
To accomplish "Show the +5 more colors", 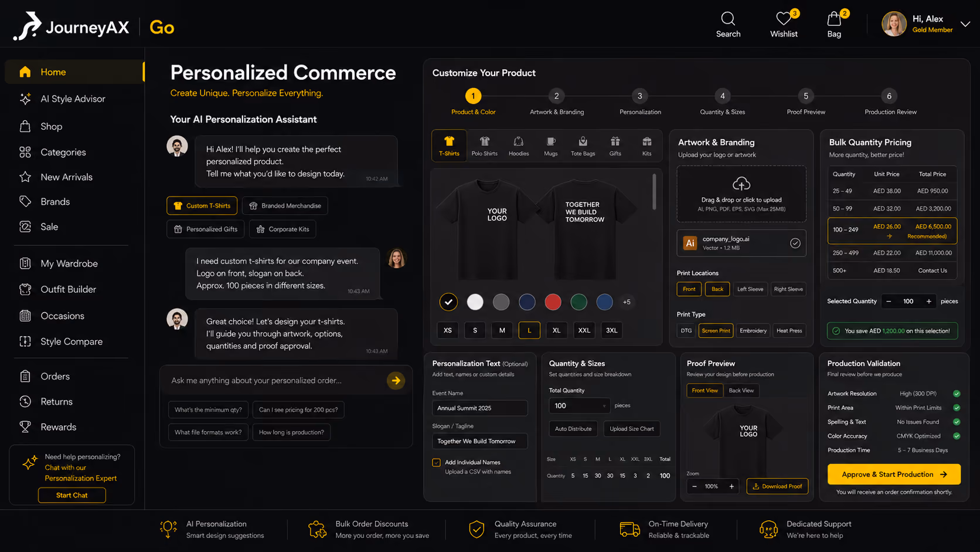I will coord(627,302).
